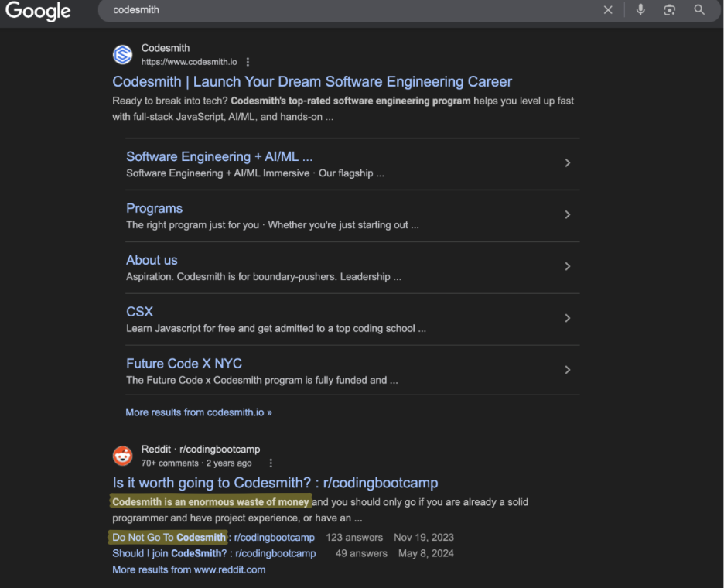Click the Codesmith site favicon
Screen dimensions: 724x588
click(x=123, y=54)
